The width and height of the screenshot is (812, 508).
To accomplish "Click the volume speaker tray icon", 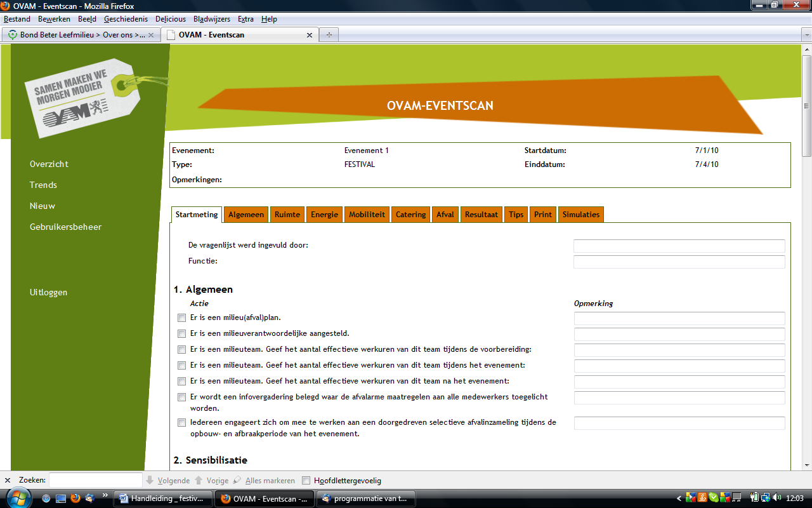I will pos(777,498).
